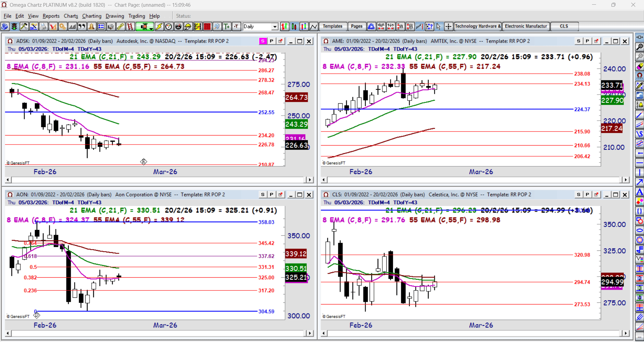Click the chain link icon
Image resolution: width=644 pixels, height=342 pixels.
121,26
